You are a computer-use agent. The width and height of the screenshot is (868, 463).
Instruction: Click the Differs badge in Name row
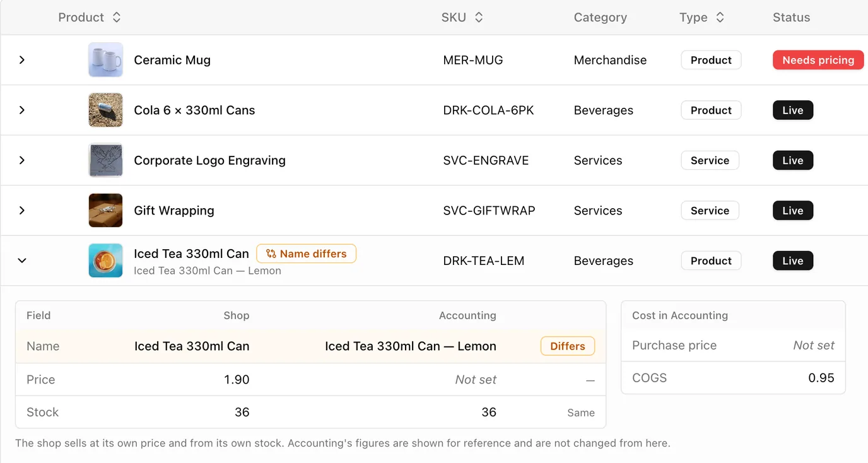pyautogui.click(x=568, y=346)
